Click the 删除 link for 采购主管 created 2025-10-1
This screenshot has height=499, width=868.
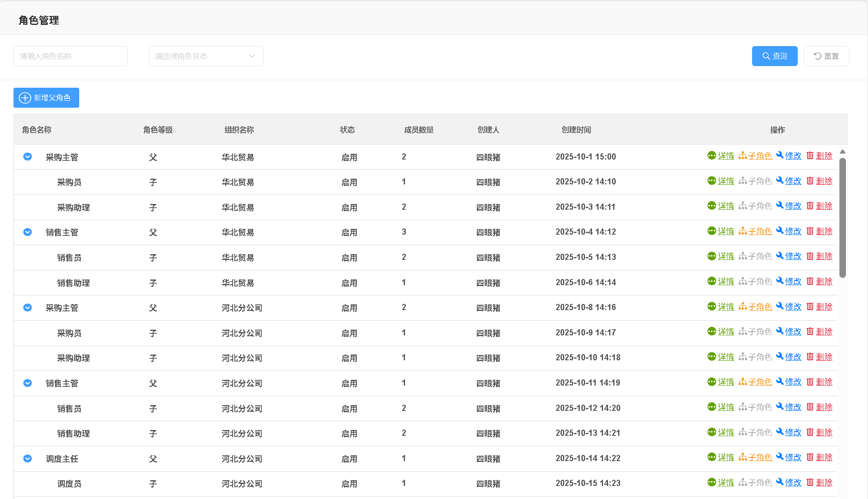(x=824, y=156)
